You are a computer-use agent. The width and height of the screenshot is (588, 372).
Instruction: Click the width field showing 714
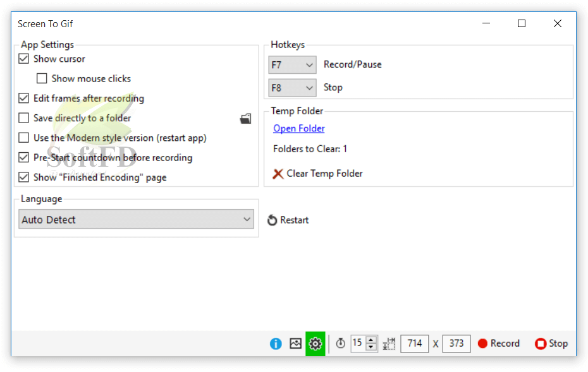pos(414,344)
